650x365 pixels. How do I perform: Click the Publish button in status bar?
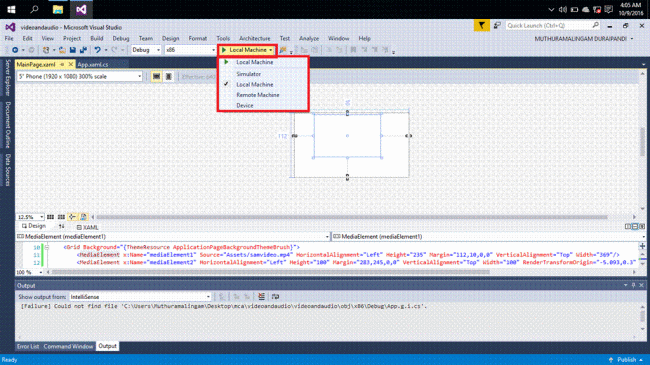(x=626, y=360)
